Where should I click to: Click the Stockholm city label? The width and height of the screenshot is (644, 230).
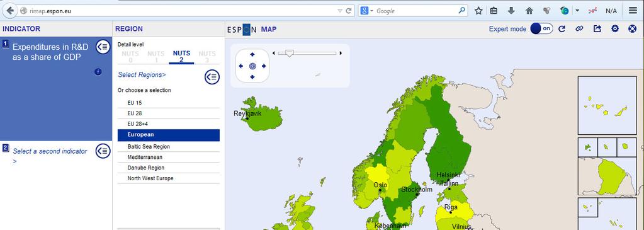[417, 190]
